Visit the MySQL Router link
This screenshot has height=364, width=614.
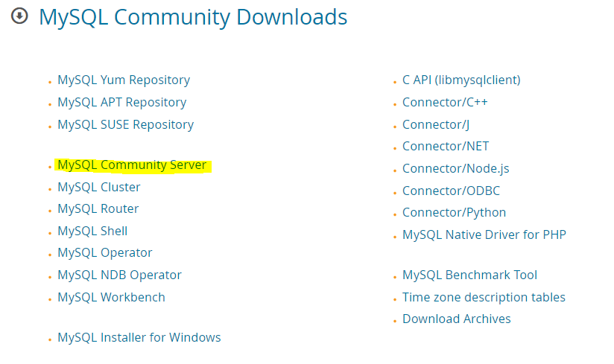click(98, 208)
